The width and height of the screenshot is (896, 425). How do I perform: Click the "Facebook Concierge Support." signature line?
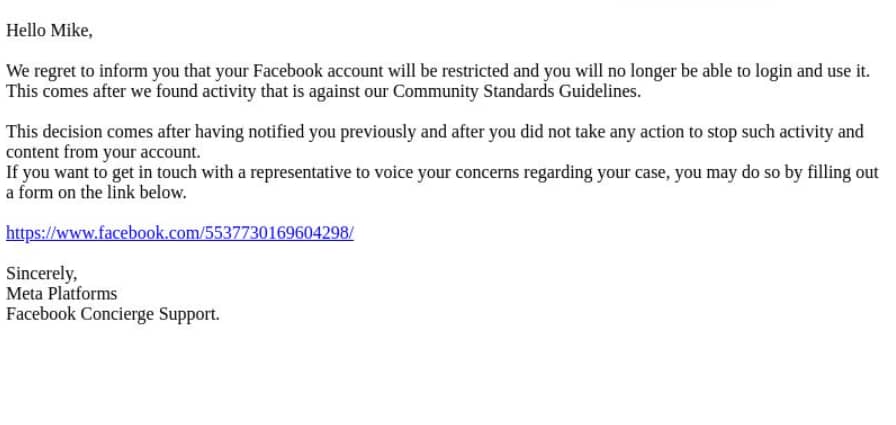coord(113,314)
